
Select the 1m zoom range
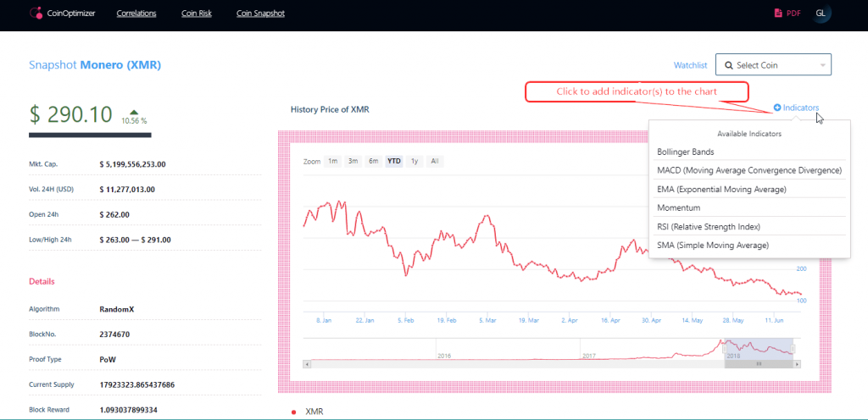pos(332,161)
